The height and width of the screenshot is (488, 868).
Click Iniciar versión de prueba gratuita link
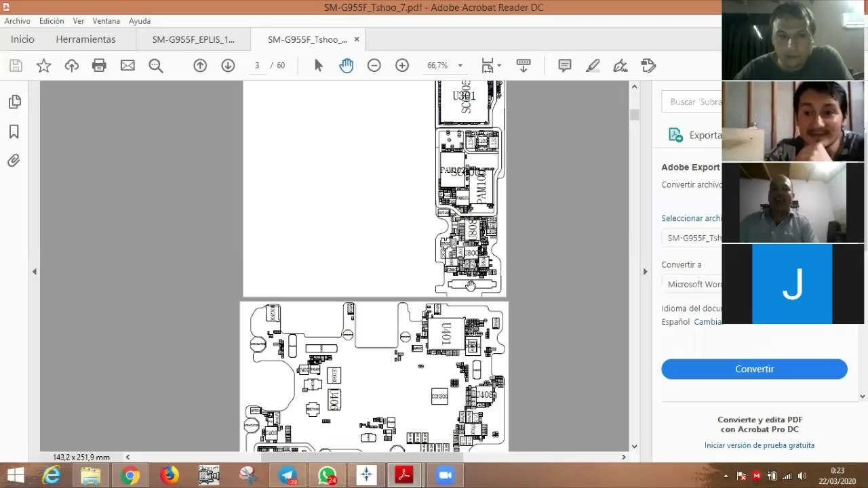click(759, 445)
